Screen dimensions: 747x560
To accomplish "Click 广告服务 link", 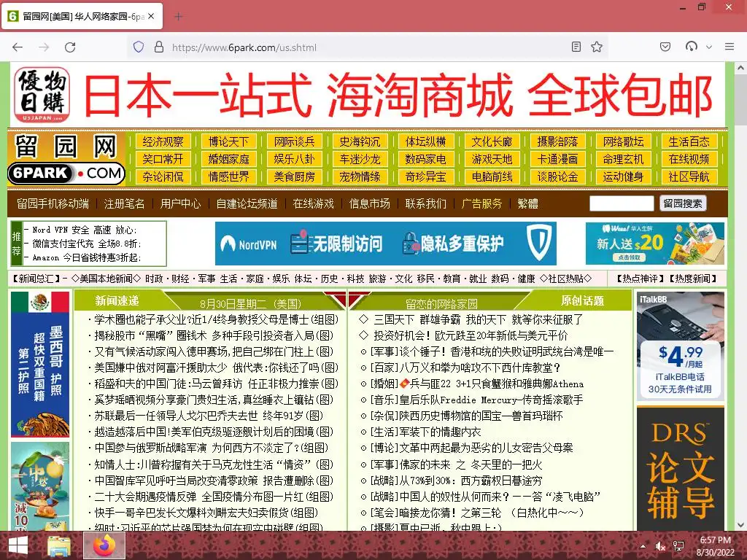I will point(481,204).
